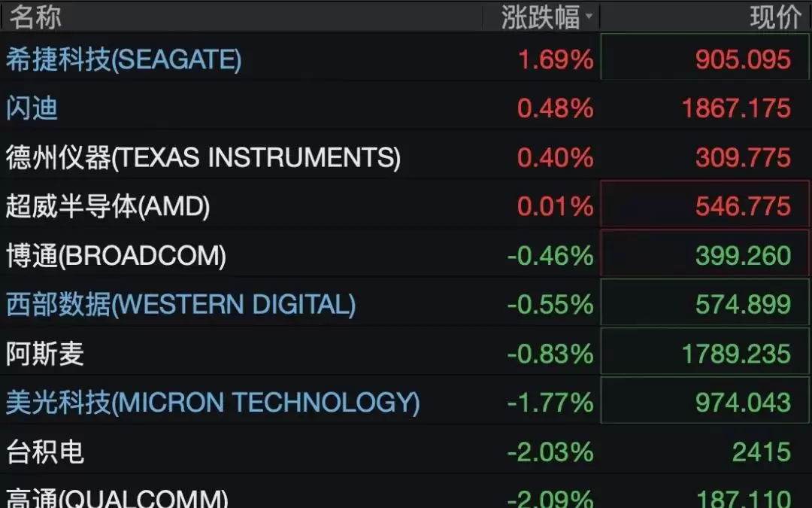Screen dimensions: 812x508
Task: Click the -2.03% change value for 台积电
Action: [550, 452]
